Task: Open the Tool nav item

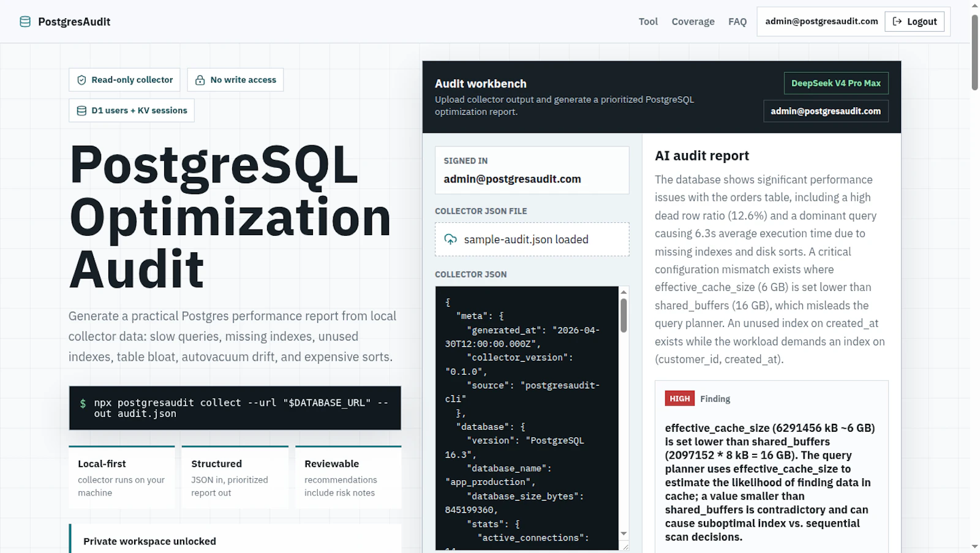Action: 648,21
